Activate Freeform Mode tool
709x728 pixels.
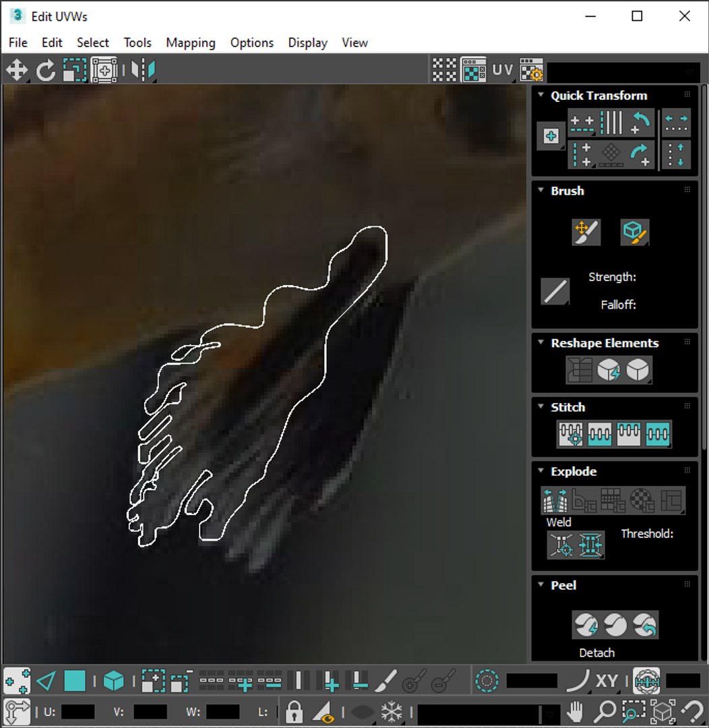(x=104, y=71)
